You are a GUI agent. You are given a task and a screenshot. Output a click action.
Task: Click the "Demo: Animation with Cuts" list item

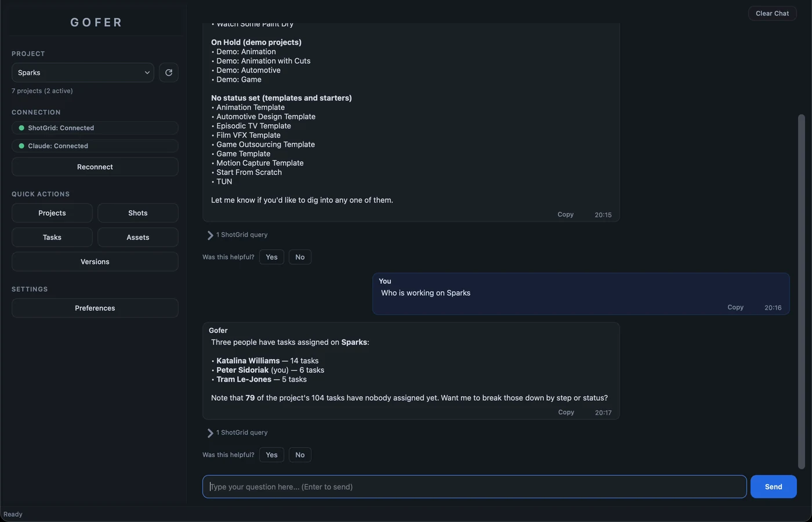(263, 61)
